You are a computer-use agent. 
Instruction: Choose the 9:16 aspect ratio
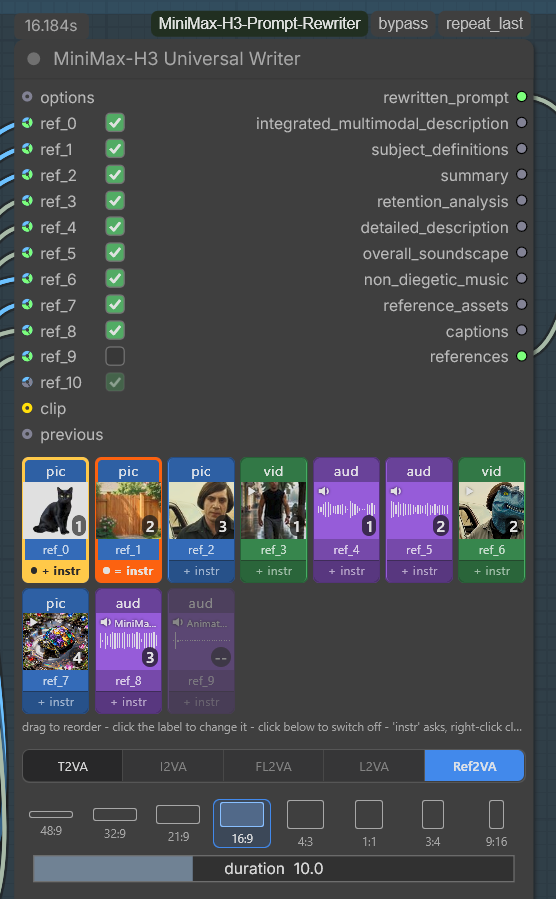tap(496, 823)
